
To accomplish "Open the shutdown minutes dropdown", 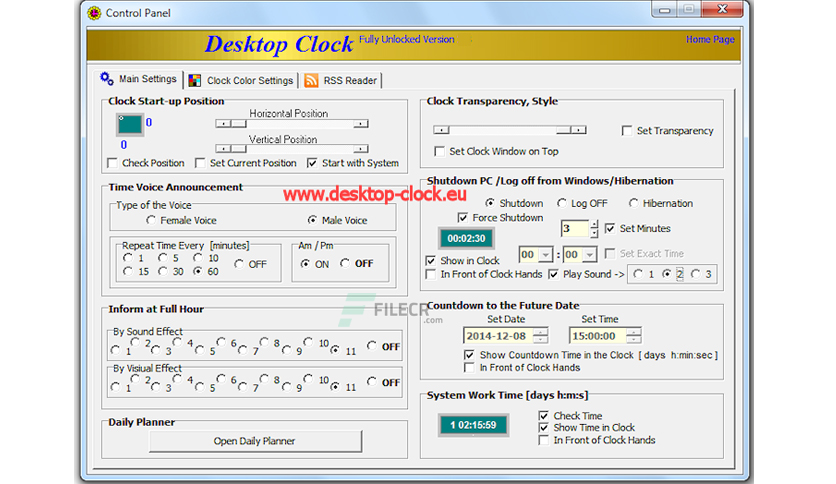I will (589, 255).
